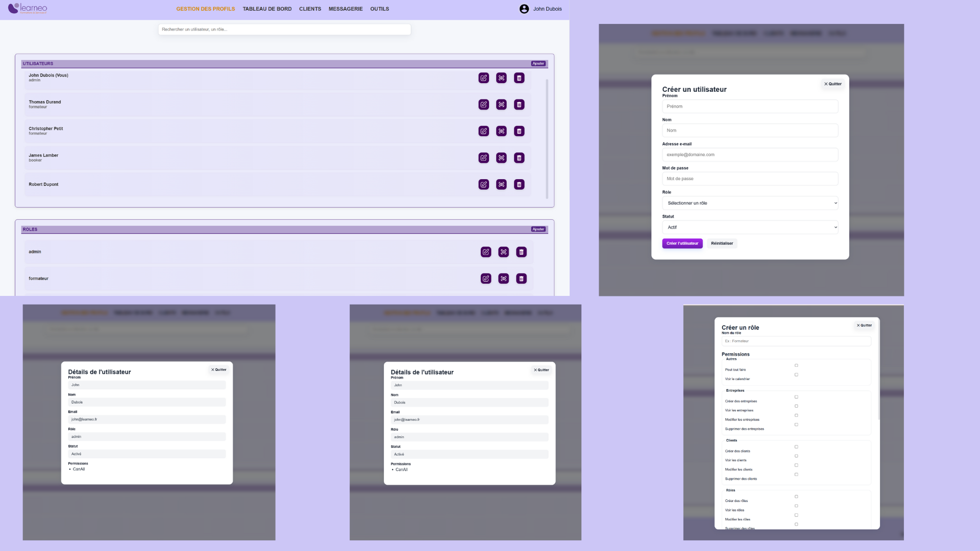
Task: Click the Learneo logo
Action: coord(28,8)
